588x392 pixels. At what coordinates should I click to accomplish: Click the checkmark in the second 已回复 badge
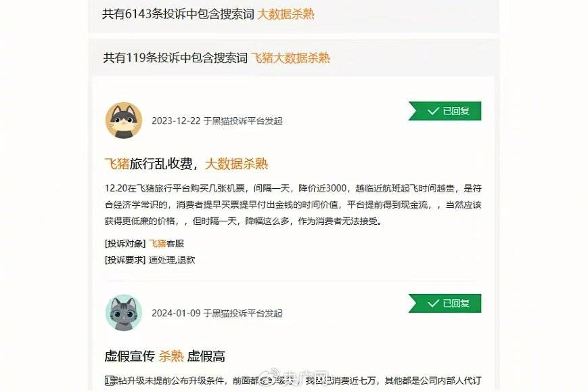click(433, 303)
